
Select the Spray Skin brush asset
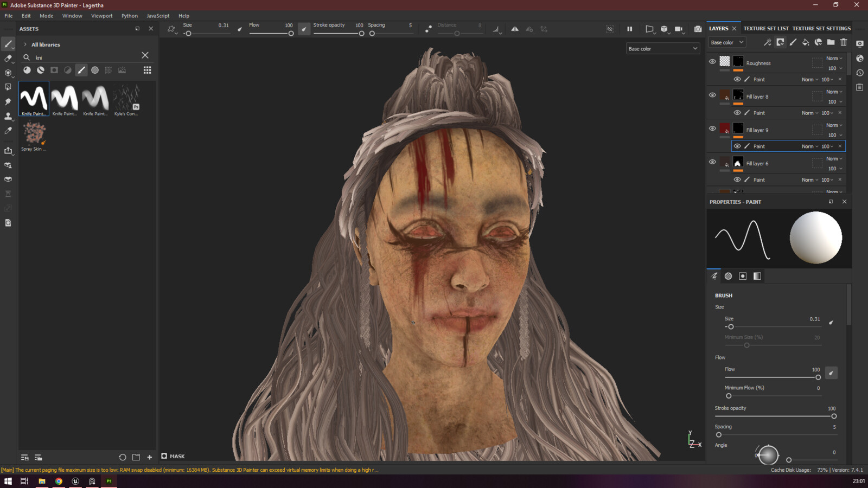(34, 136)
